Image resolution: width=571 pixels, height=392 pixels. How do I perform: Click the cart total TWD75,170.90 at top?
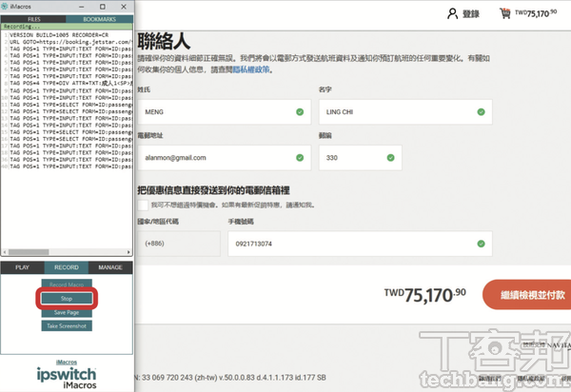[536, 13]
